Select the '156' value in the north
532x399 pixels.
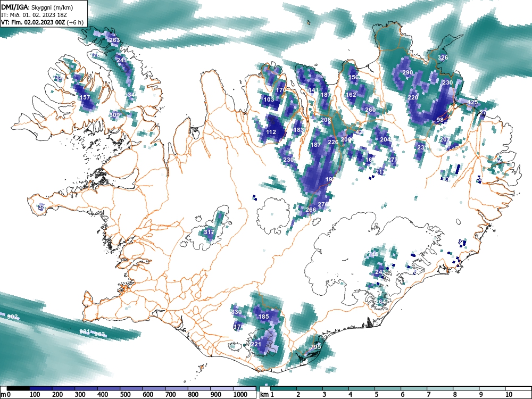coord(354,77)
